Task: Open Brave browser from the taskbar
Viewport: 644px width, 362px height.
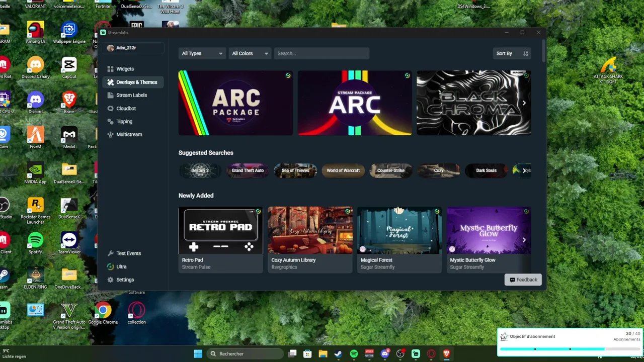Action: click(446, 354)
